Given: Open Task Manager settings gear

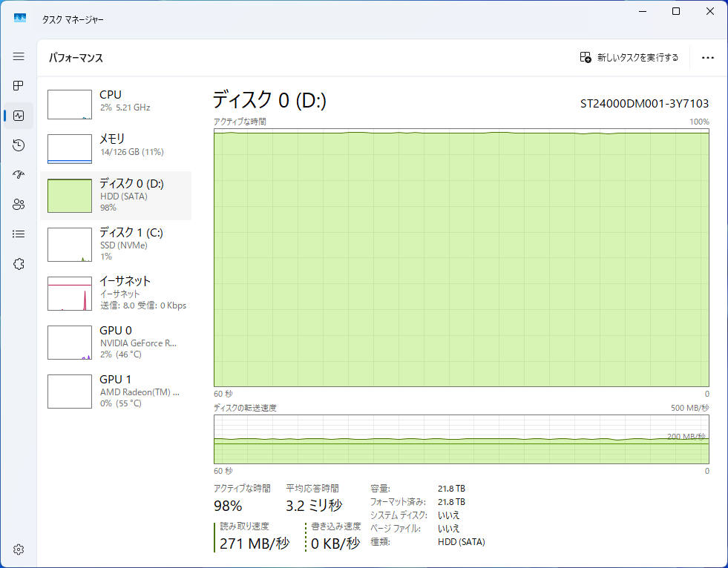Looking at the screenshot, I should click(x=19, y=549).
